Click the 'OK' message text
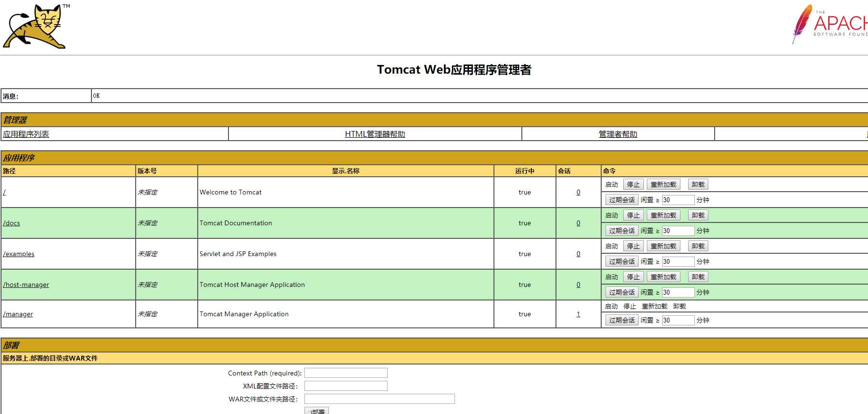This screenshot has width=868, height=414. click(96, 96)
